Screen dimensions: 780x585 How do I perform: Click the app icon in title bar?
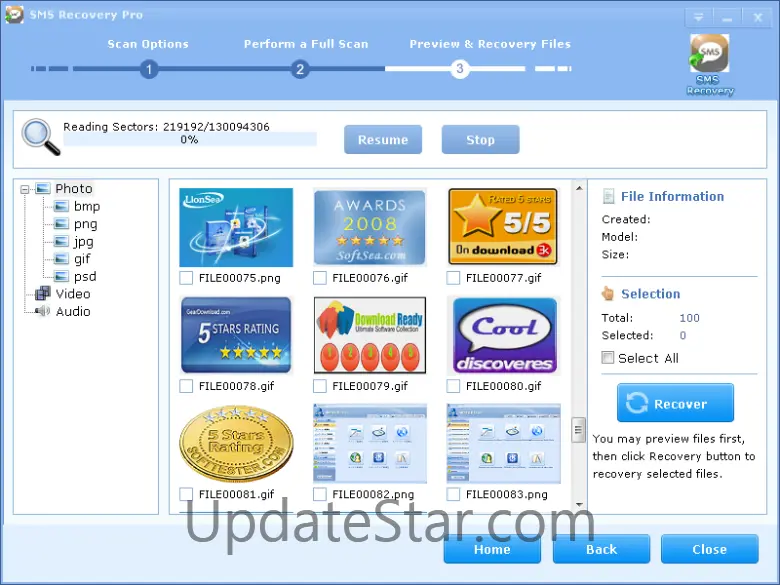point(14,14)
